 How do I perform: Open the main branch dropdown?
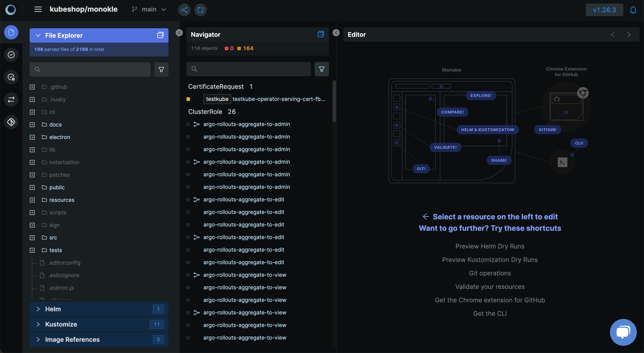[x=149, y=9]
